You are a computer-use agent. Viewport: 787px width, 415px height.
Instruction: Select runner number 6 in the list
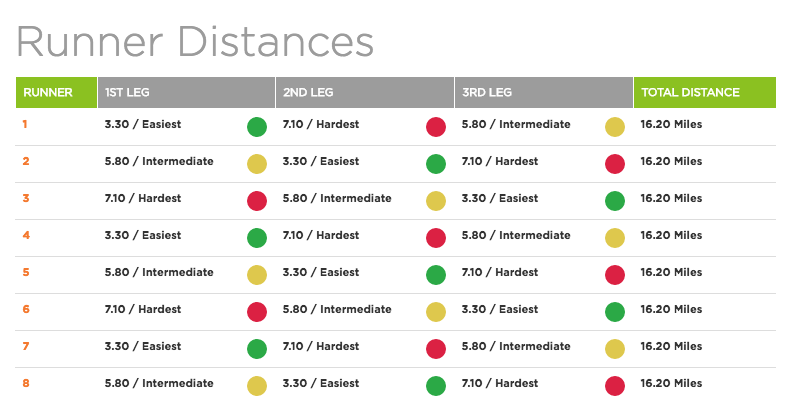tap(26, 309)
